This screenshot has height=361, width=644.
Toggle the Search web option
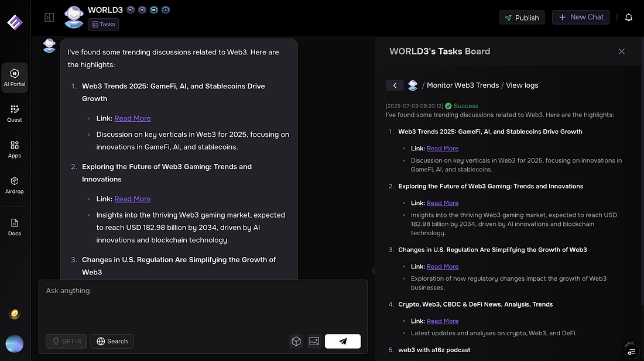click(x=112, y=341)
